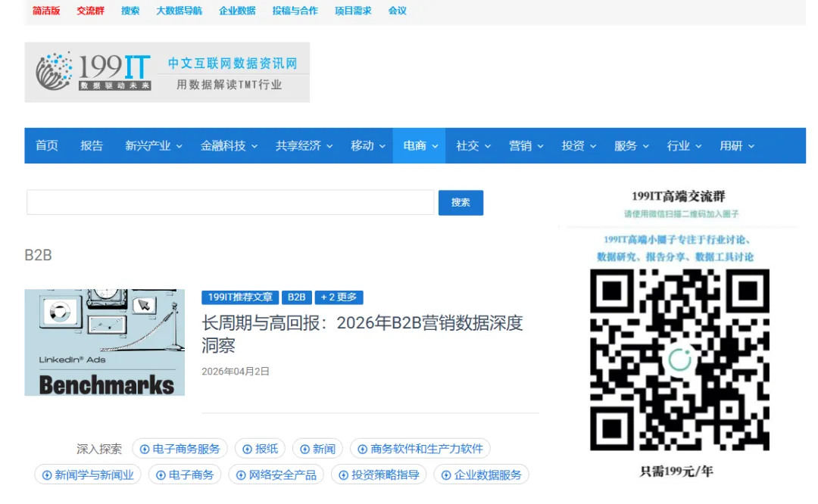This screenshot has height=504, width=818.
Task: Open the LinkedIn Ads Benchmarks thumbnail
Action: [105, 342]
